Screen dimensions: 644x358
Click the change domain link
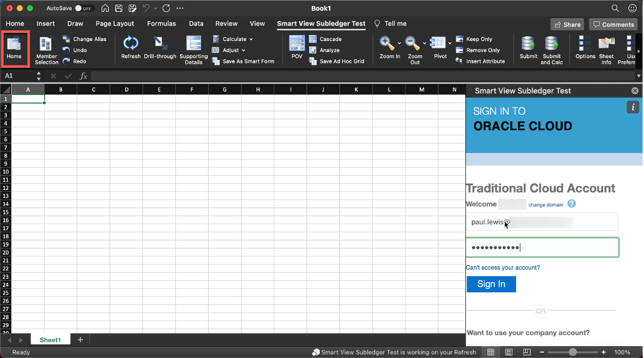click(x=546, y=205)
